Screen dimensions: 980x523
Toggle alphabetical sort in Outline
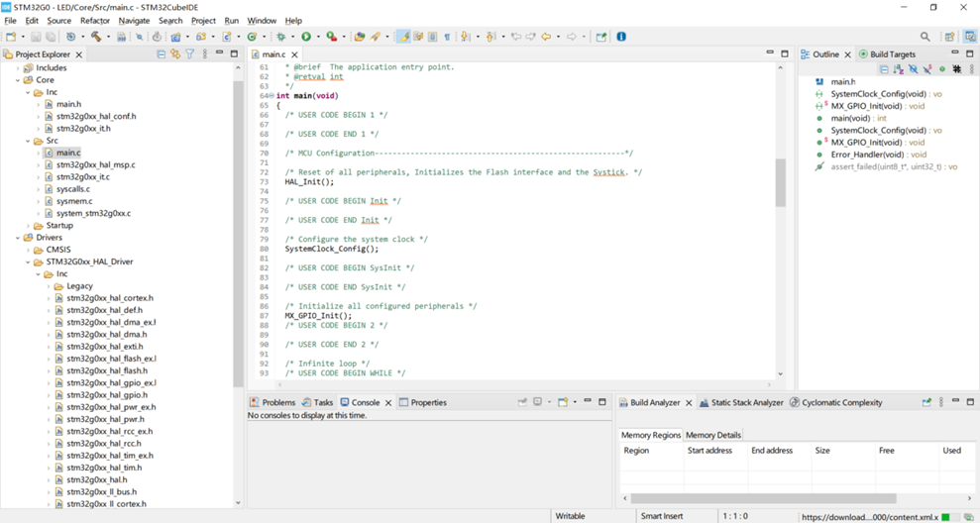coord(898,69)
